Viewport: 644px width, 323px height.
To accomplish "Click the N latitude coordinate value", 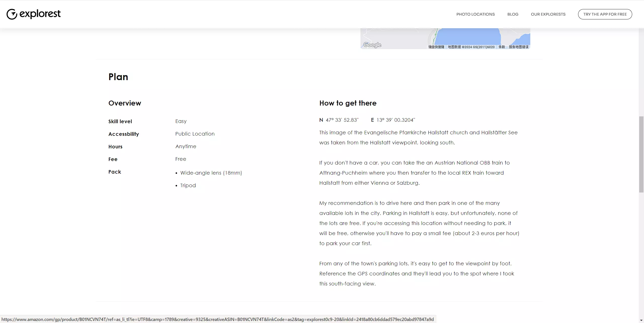I will pyautogui.click(x=342, y=120).
